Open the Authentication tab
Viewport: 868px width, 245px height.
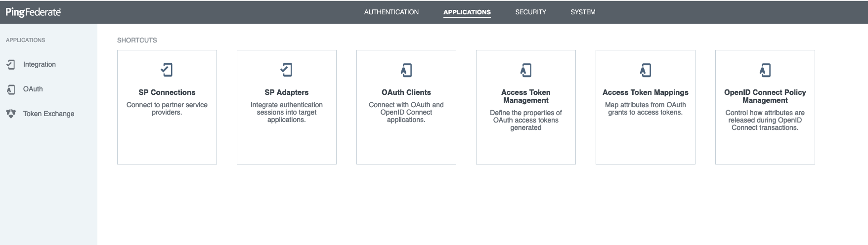tap(391, 12)
